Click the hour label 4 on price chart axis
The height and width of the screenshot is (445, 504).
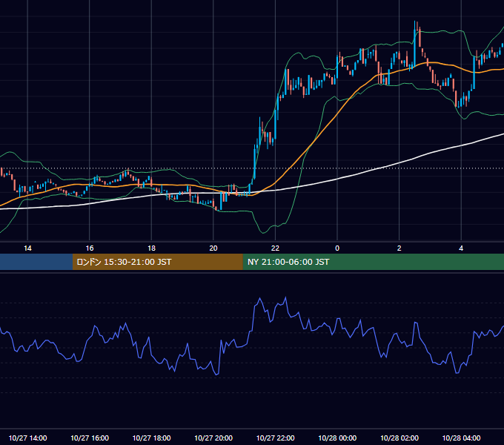coord(461,248)
